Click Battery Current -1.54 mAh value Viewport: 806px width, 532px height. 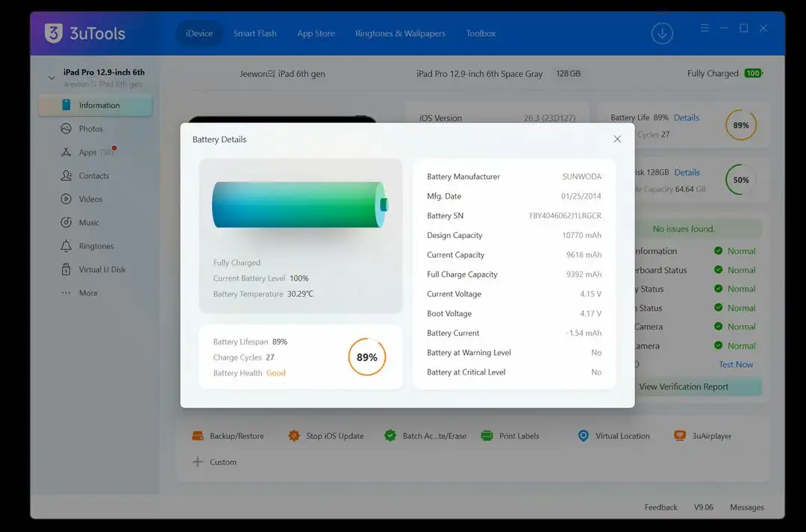coord(584,333)
